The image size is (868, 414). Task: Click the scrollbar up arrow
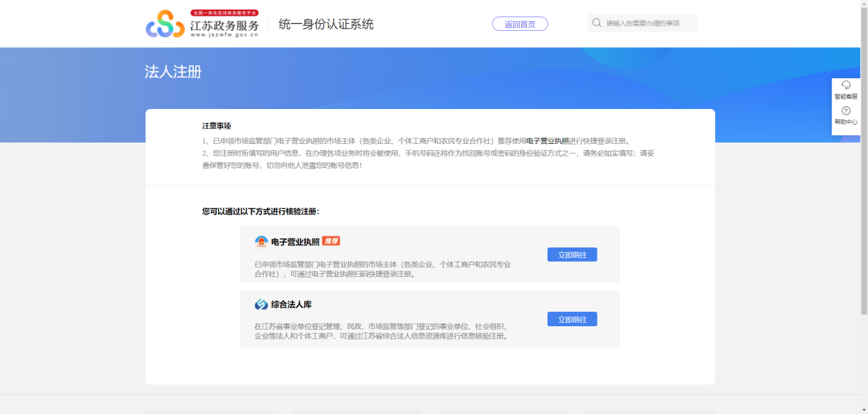click(x=864, y=3)
